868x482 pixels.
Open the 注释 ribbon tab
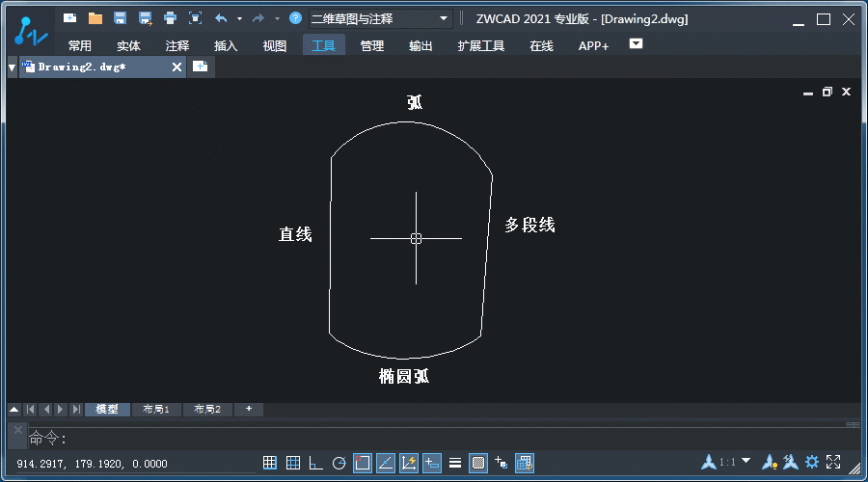tap(177, 45)
